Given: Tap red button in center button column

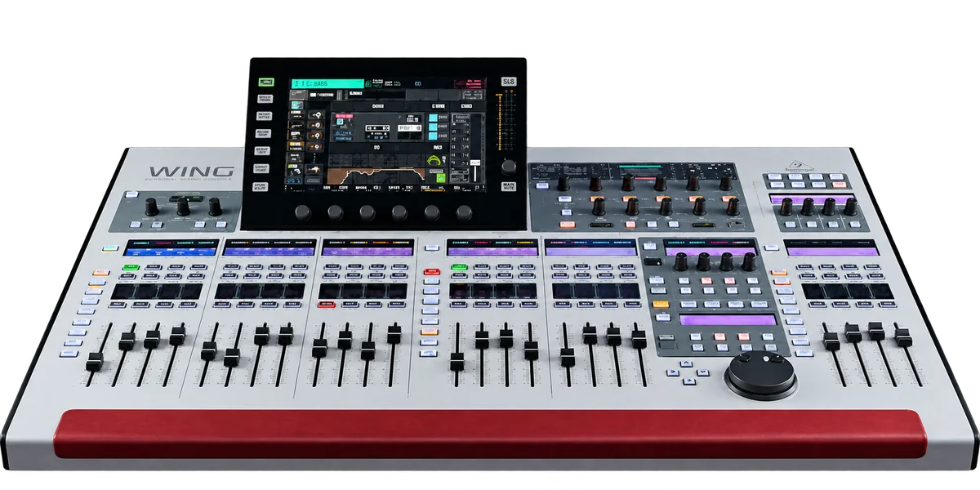Looking at the screenshot, I should click(431, 271).
